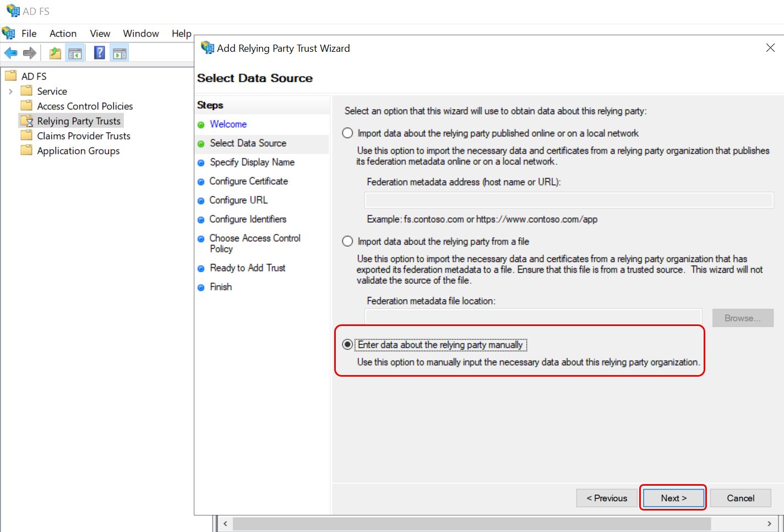
Task: Select Application Groups tree item
Action: click(78, 151)
